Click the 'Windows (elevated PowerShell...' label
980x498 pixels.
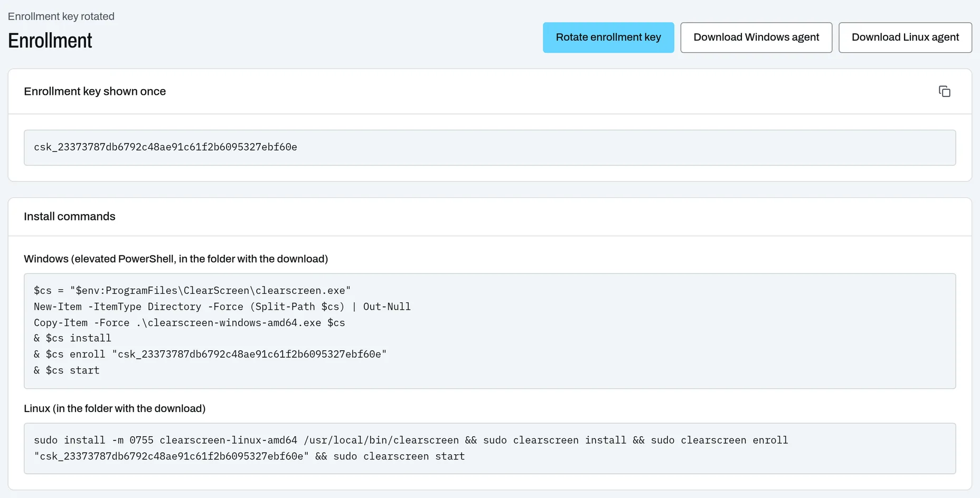pyautogui.click(x=176, y=259)
